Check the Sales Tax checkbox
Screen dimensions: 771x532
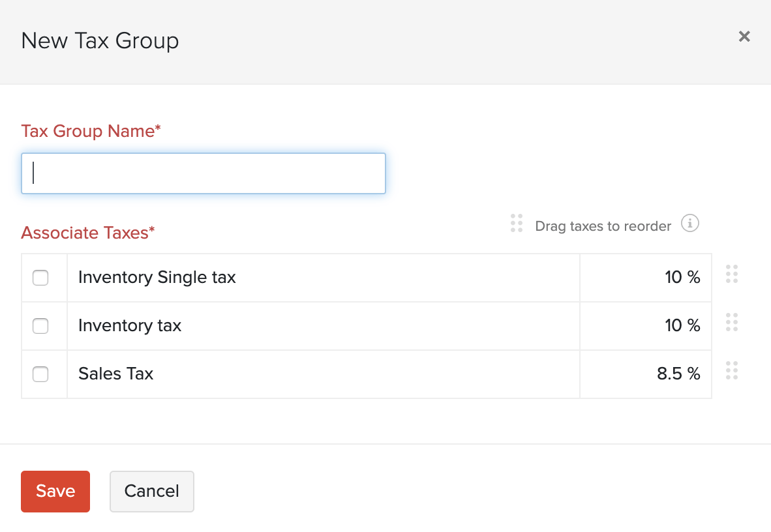click(40, 374)
